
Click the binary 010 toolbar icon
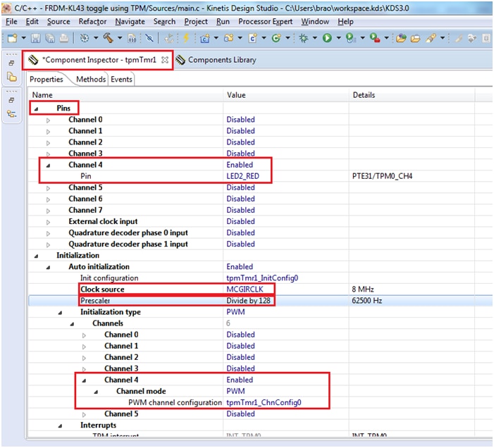tap(132, 39)
